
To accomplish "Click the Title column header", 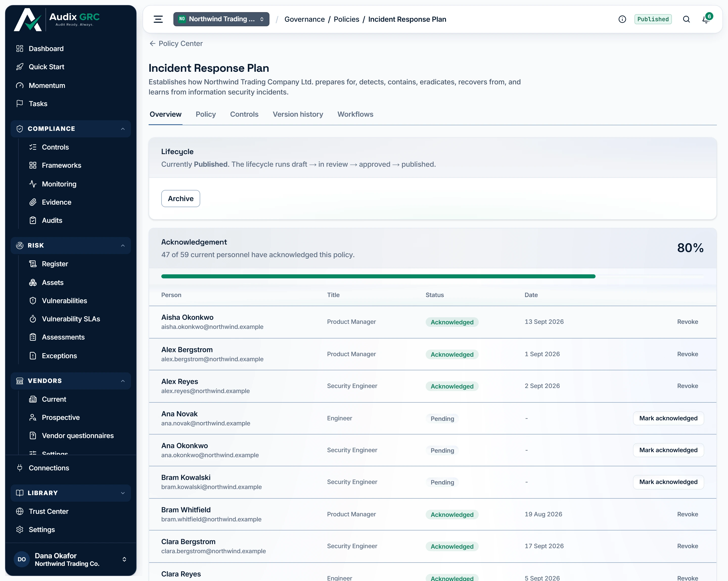I will point(333,295).
